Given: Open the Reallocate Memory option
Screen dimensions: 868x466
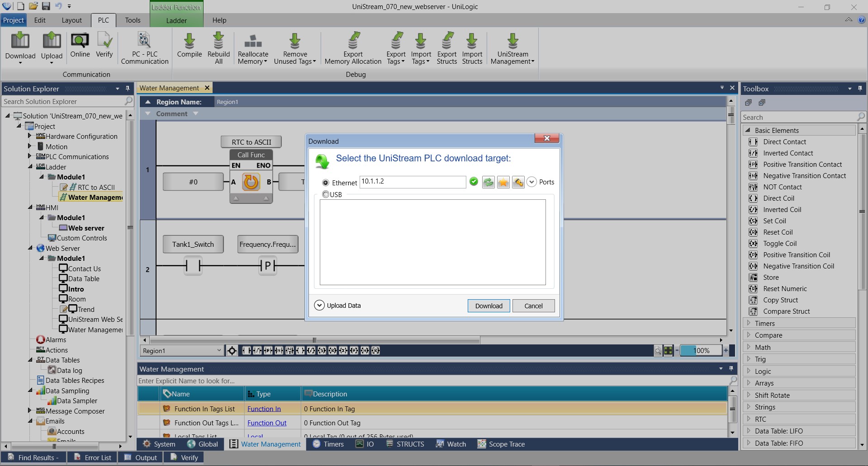Looking at the screenshot, I should click(x=253, y=48).
